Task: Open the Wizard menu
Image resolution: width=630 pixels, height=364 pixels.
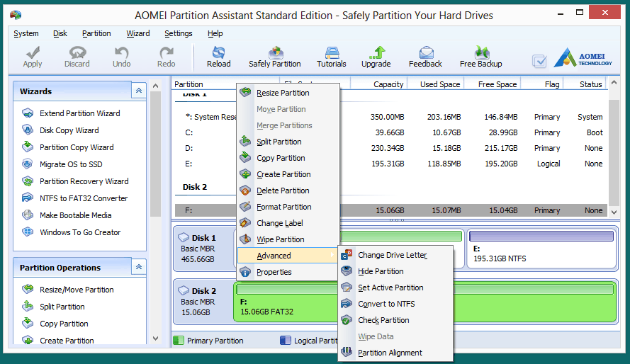Action: point(138,33)
